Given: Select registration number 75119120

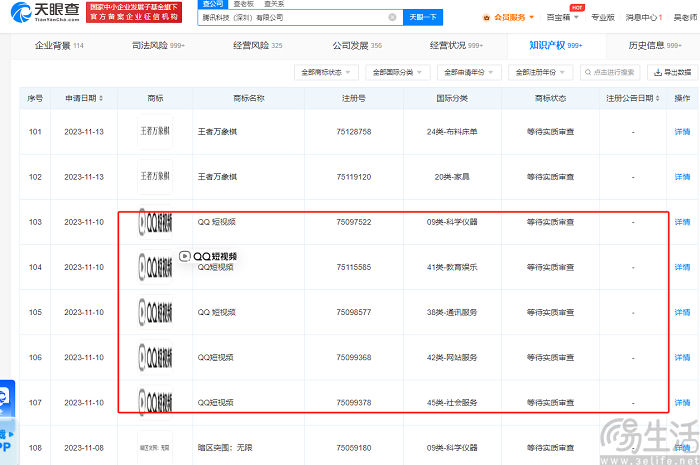Looking at the screenshot, I should [x=354, y=177].
